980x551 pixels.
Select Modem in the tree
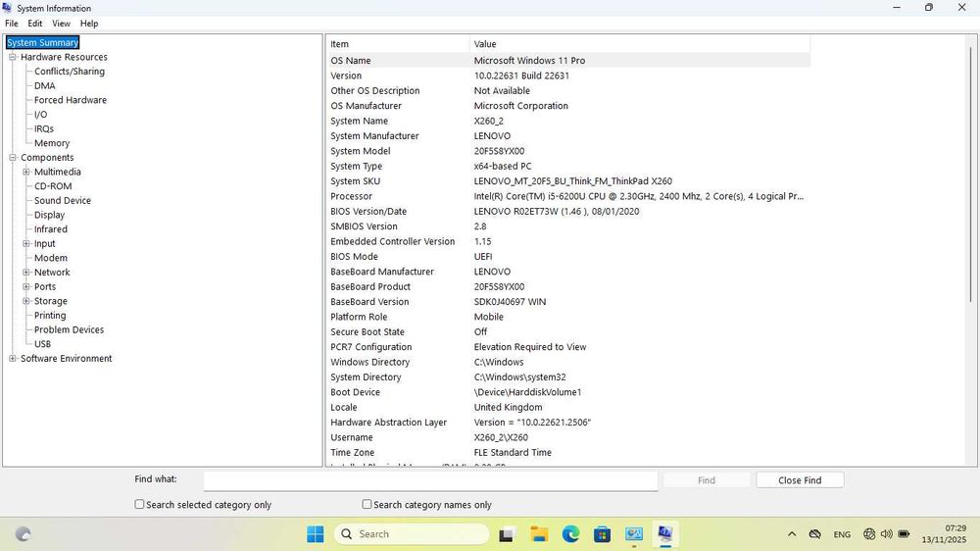pos(51,258)
